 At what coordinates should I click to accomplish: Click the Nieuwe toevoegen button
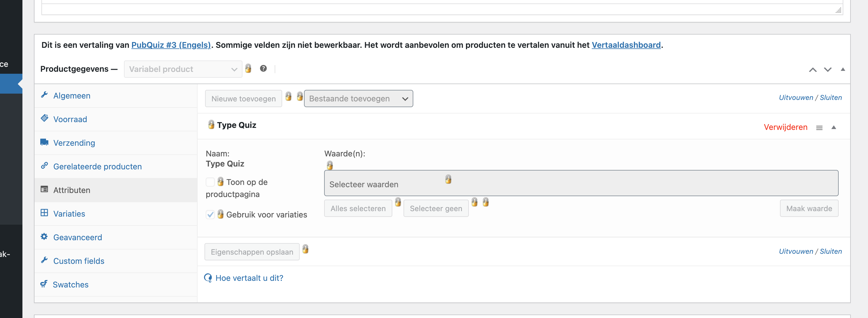243,99
